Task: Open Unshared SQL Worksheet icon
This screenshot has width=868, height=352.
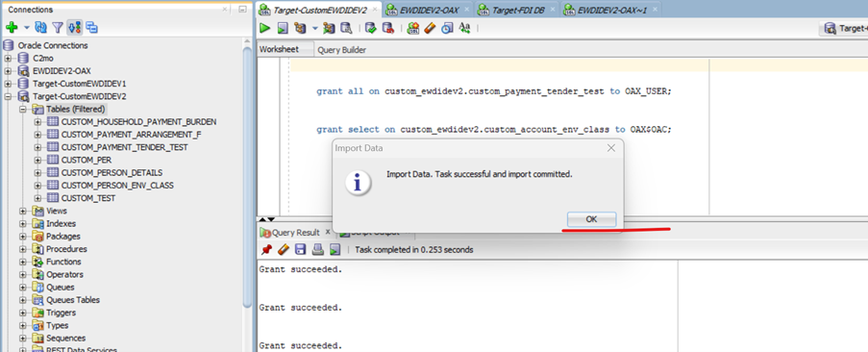Action: pyautogui.click(x=413, y=28)
